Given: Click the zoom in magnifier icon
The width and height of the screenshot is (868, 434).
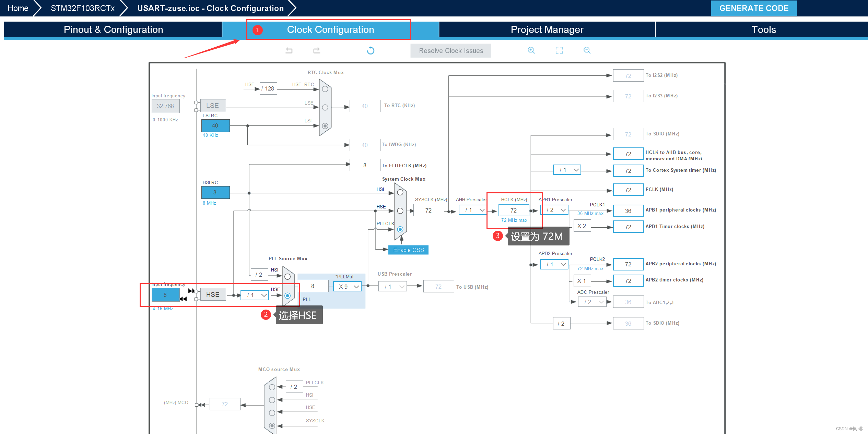Looking at the screenshot, I should point(531,51).
